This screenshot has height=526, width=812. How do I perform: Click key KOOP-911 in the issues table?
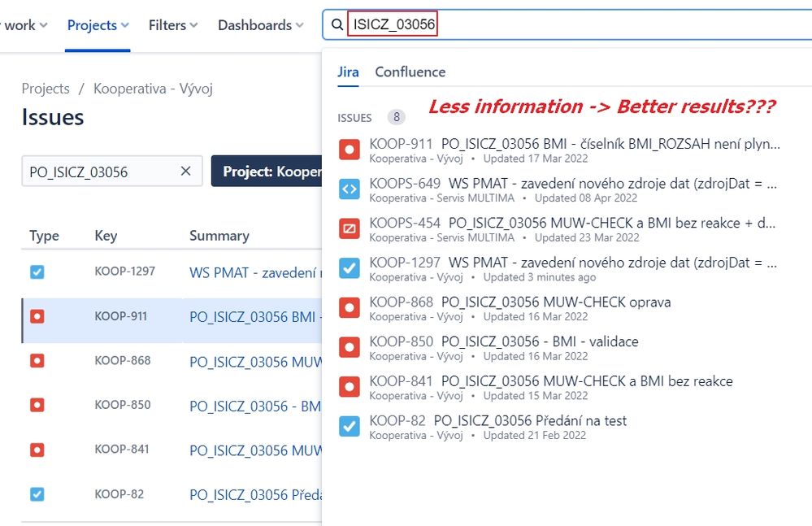[x=120, y=315]
